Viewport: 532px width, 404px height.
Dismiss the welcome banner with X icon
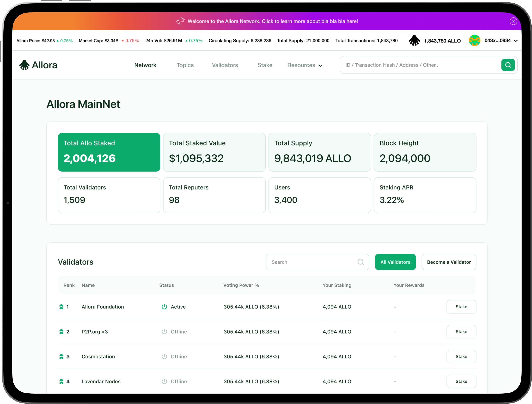coord(513,21)
